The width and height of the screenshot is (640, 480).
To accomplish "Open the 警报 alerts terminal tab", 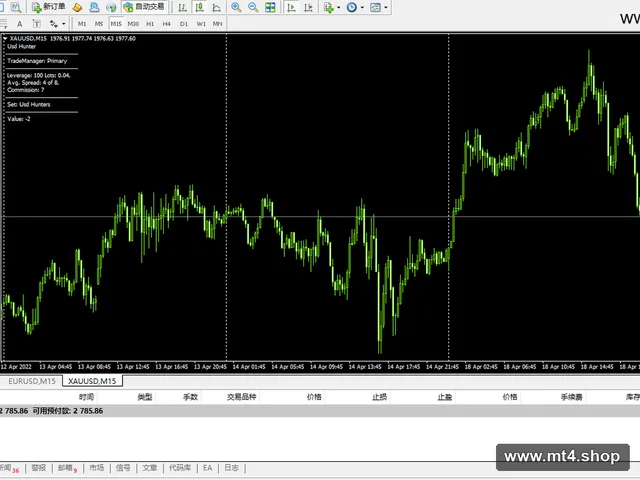I will click(x=39, y=468).
